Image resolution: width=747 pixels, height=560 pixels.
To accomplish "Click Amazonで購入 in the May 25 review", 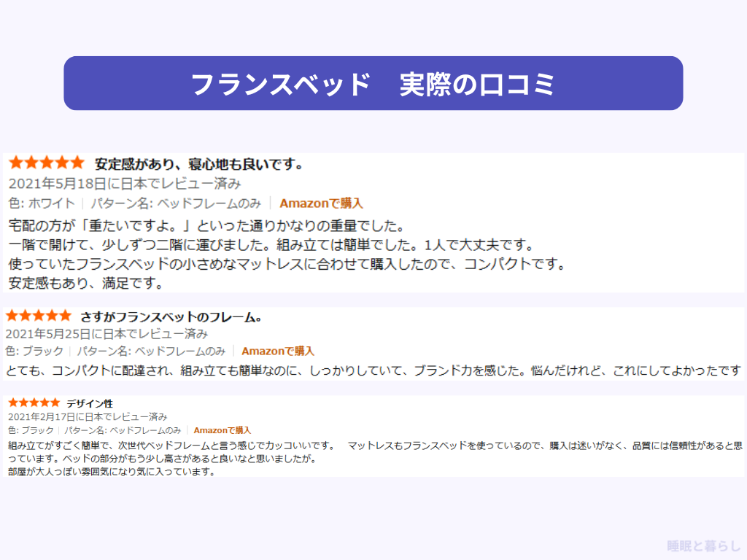I will (278, 351).
